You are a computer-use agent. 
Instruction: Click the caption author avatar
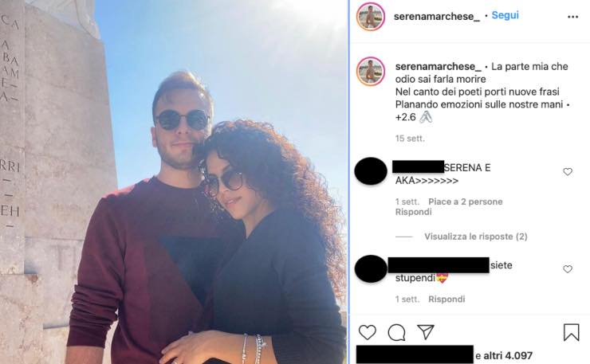tap(371, 72)
